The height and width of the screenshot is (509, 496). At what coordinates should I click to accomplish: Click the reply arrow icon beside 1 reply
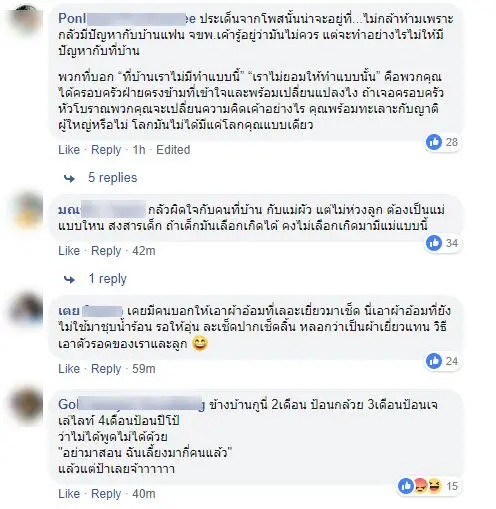pyautogui.click(x=70, y=279)
